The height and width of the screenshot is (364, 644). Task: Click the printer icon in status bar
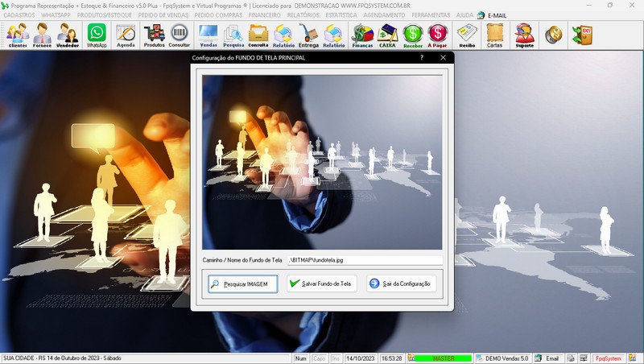pyautogui.click(x=571, y=358)
